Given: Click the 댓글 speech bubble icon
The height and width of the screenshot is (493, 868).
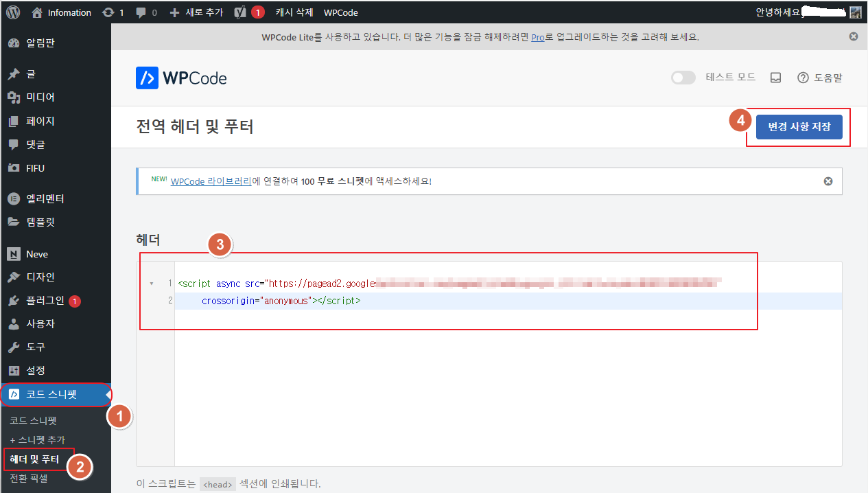Looking at the screenshot, I should click(14, 144).
